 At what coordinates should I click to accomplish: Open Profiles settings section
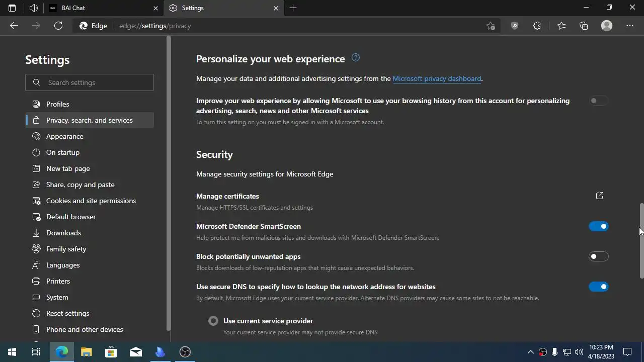pos(90,104)
